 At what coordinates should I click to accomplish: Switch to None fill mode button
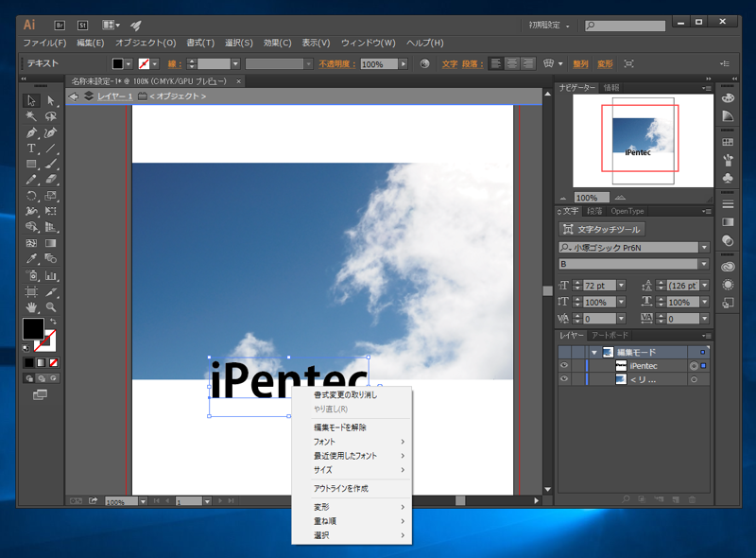pyautogui.click(x=54, y=362)
